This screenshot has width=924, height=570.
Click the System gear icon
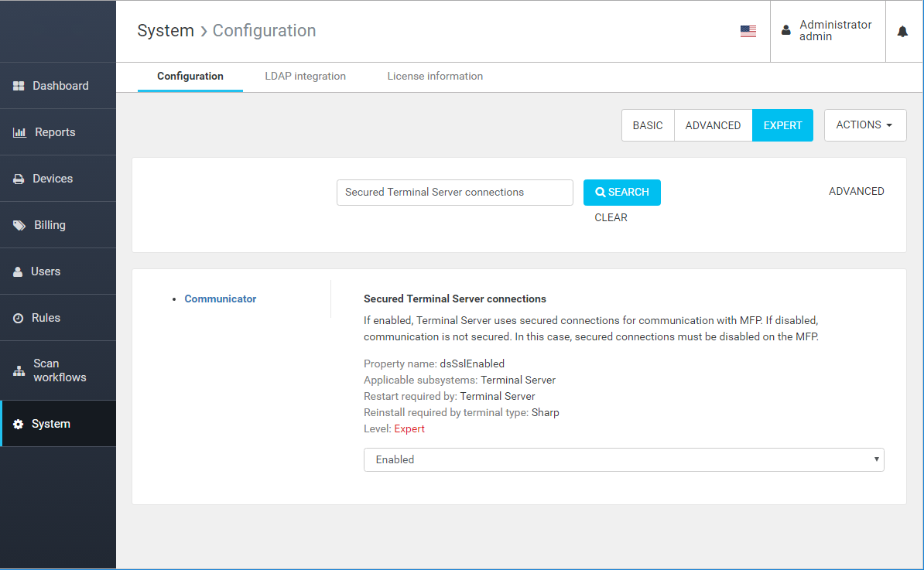(19, 424)
